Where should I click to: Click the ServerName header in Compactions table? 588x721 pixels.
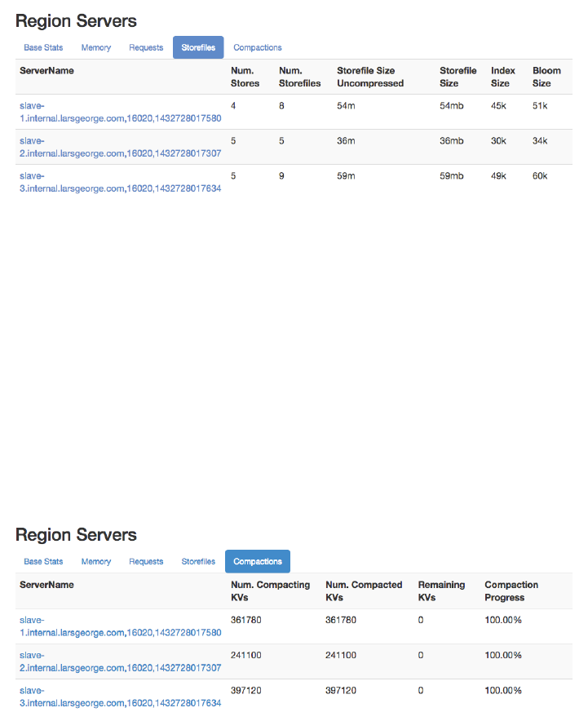click(x=46, y=585)
